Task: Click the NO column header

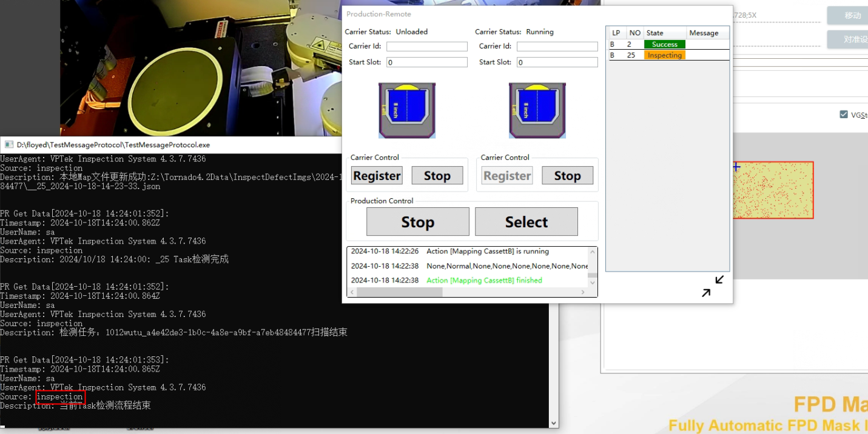Action: click(x=634, y=33)
